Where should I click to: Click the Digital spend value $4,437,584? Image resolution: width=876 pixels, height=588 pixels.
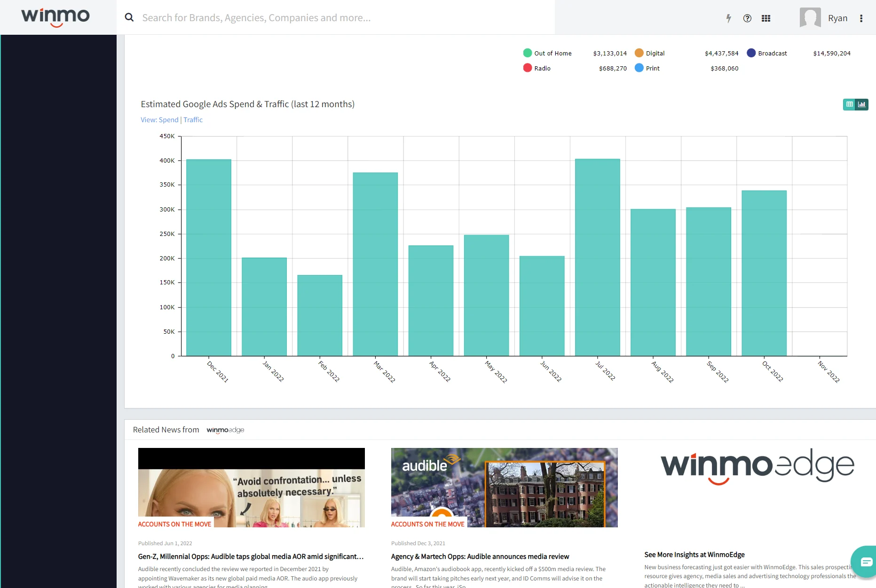pos(721,53)
